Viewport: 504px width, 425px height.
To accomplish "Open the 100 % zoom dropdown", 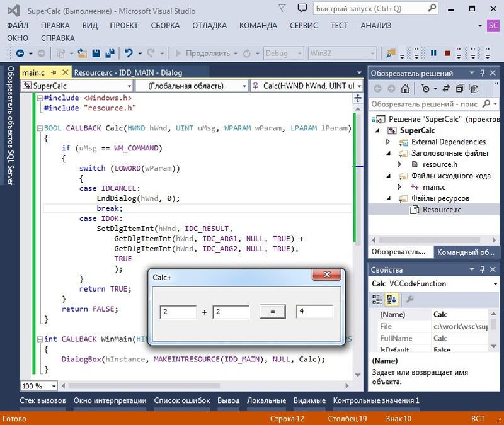I will (x=54, y=385).
